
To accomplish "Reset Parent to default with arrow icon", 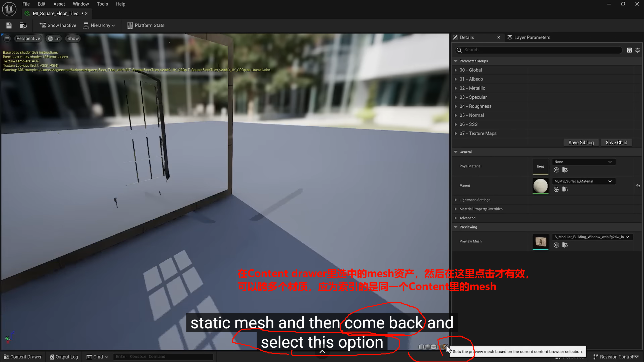I will point(638,186).
